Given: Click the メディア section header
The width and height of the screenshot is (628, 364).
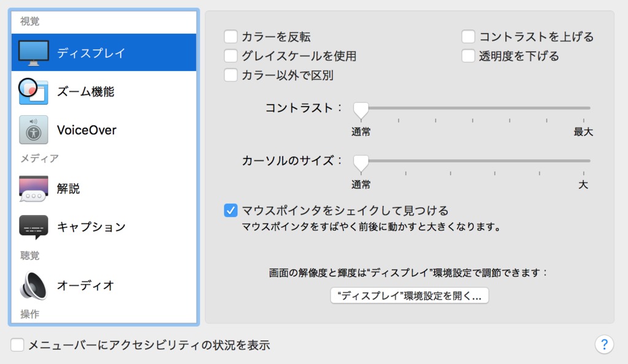Looking at the screenshot, I should (40, 158).
